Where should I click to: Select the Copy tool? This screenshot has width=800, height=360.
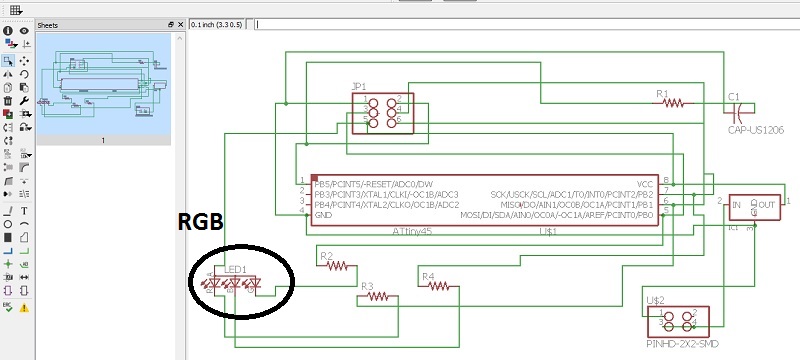[8, 88]
